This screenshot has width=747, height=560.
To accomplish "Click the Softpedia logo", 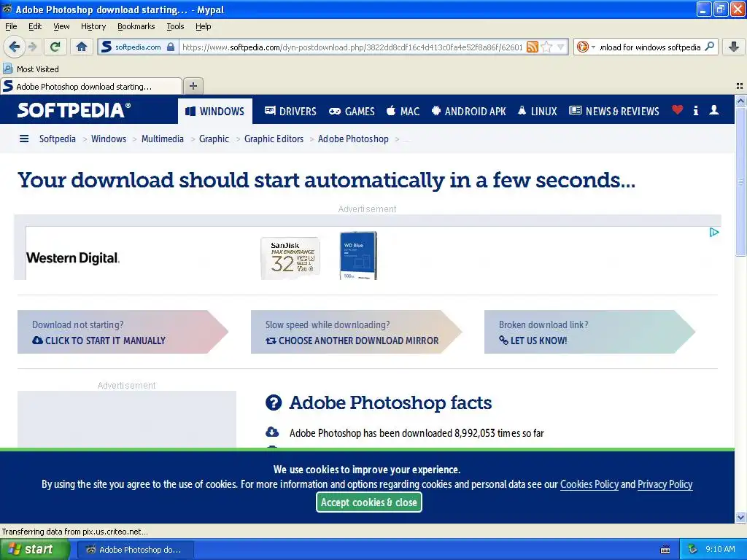I will click(74, 110).
